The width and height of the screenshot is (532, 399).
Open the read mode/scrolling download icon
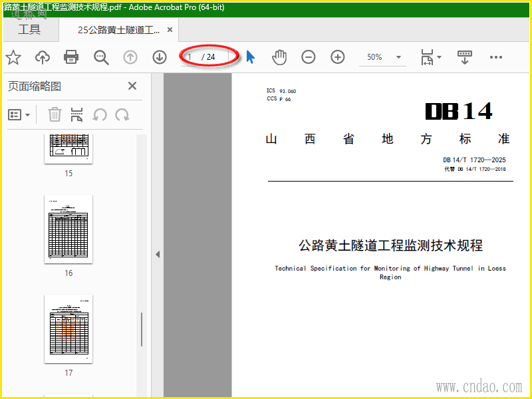[x=464, y=57]
